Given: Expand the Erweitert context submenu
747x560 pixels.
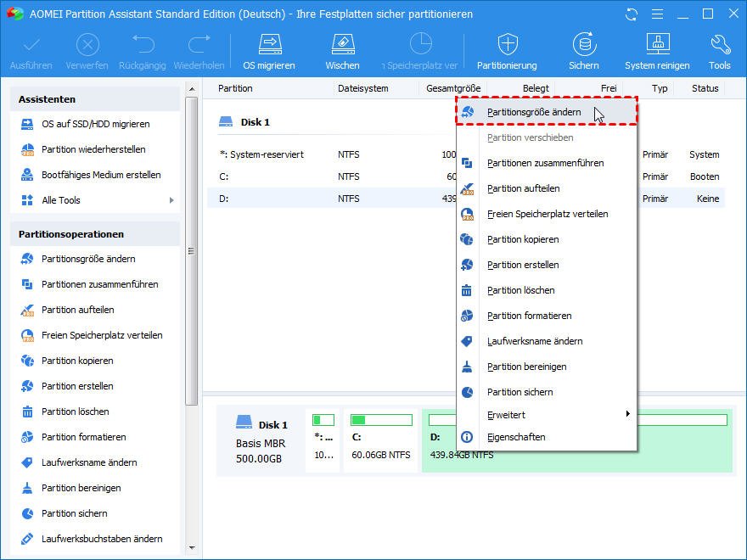Looking at the screenshot, I should 547,415.
